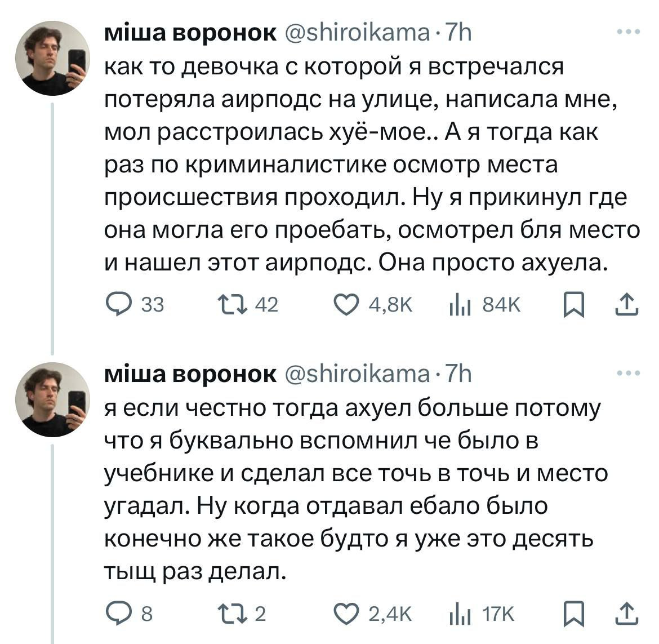This screenshot has height=644, width=659.
Task: Retweet the first tweet with 42 reposts
Action: click(x=232, y=305)
